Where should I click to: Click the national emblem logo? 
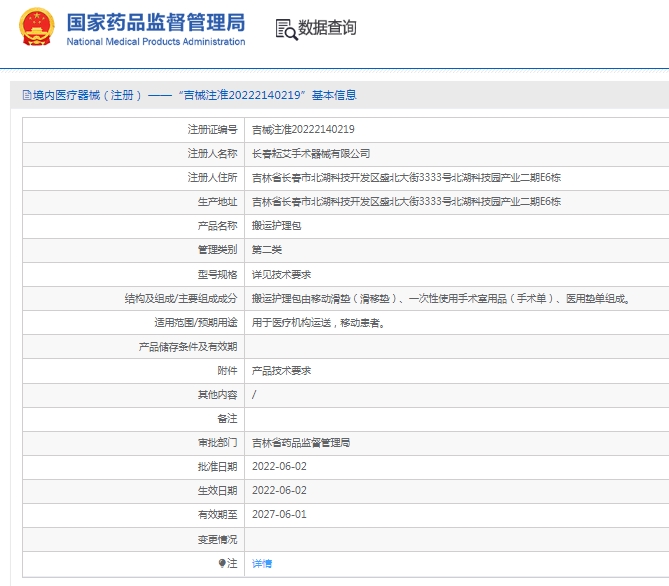tap(37, 26)
